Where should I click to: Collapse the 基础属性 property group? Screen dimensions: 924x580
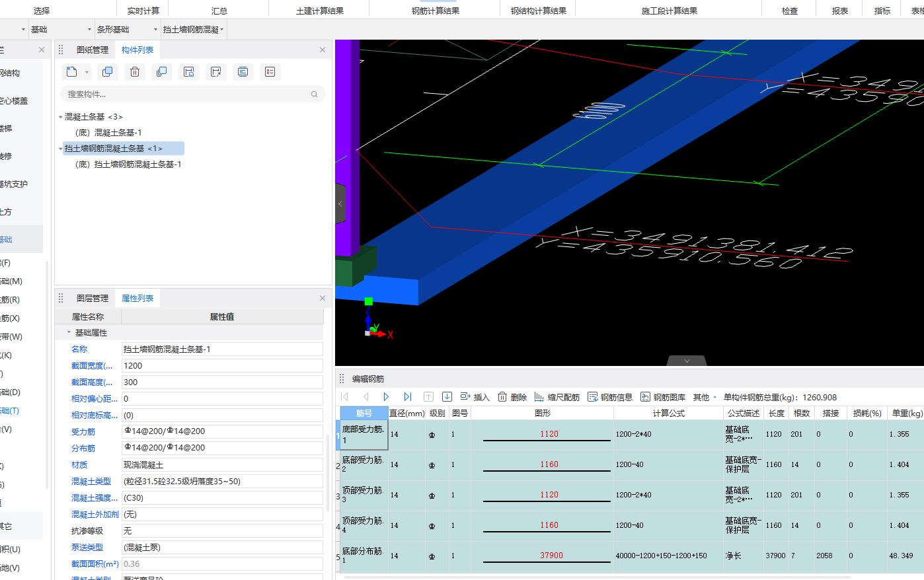(x=69, y=333)
